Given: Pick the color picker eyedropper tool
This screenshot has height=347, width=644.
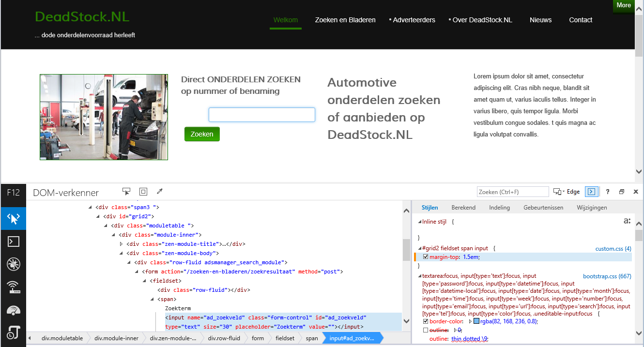Looking at the screenshot, I should pos(159,192).
